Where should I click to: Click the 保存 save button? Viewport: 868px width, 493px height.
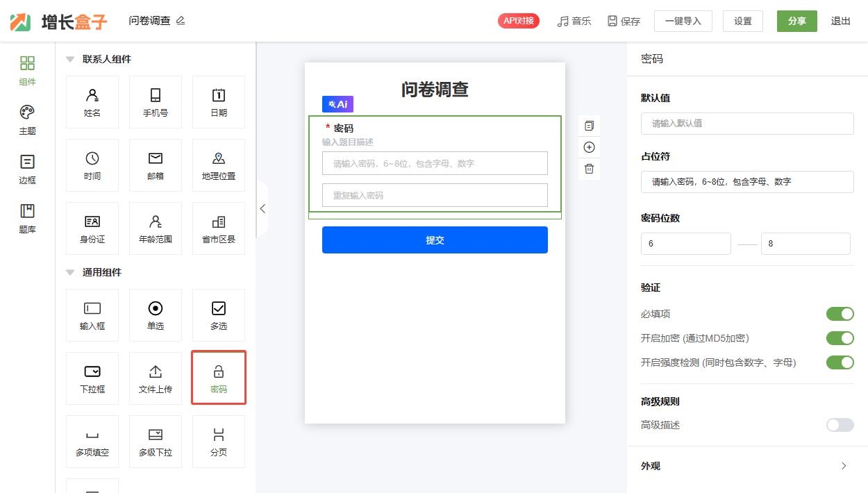point(624,21)
